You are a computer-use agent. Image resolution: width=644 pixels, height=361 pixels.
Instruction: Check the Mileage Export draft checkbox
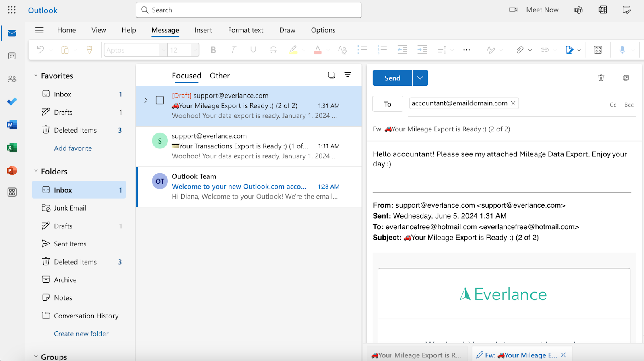click(160, 101)
